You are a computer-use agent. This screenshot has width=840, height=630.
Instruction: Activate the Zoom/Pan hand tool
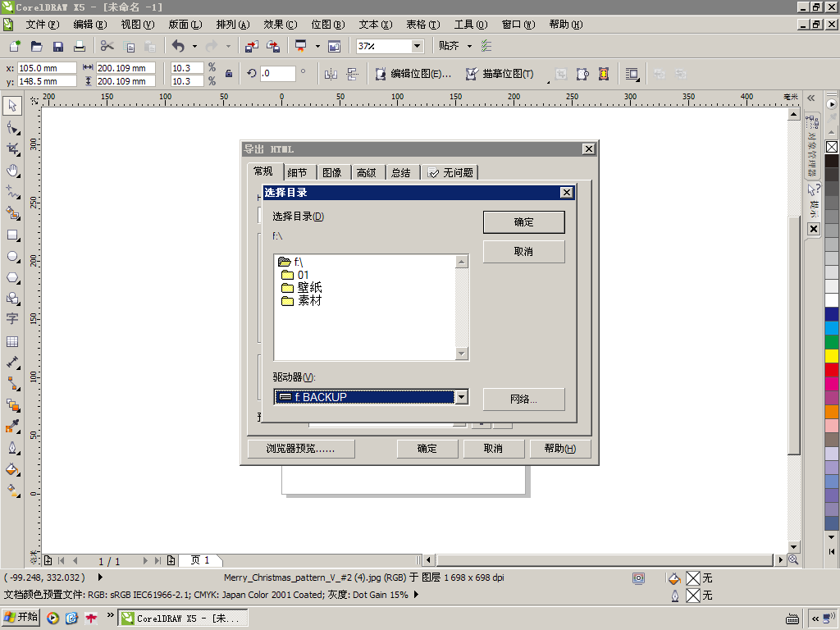click(12, 171)
